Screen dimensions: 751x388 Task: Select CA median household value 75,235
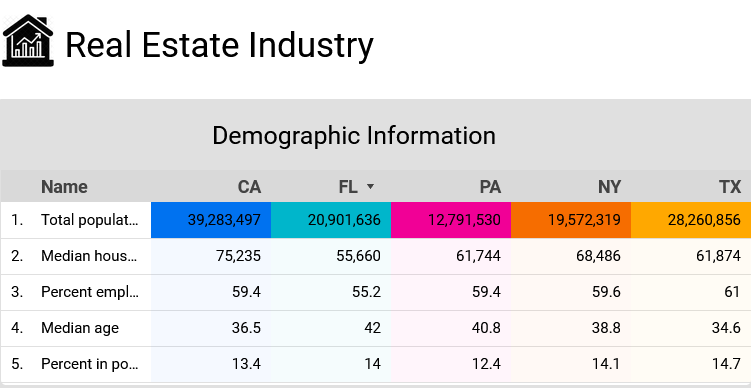coord(238,256)
